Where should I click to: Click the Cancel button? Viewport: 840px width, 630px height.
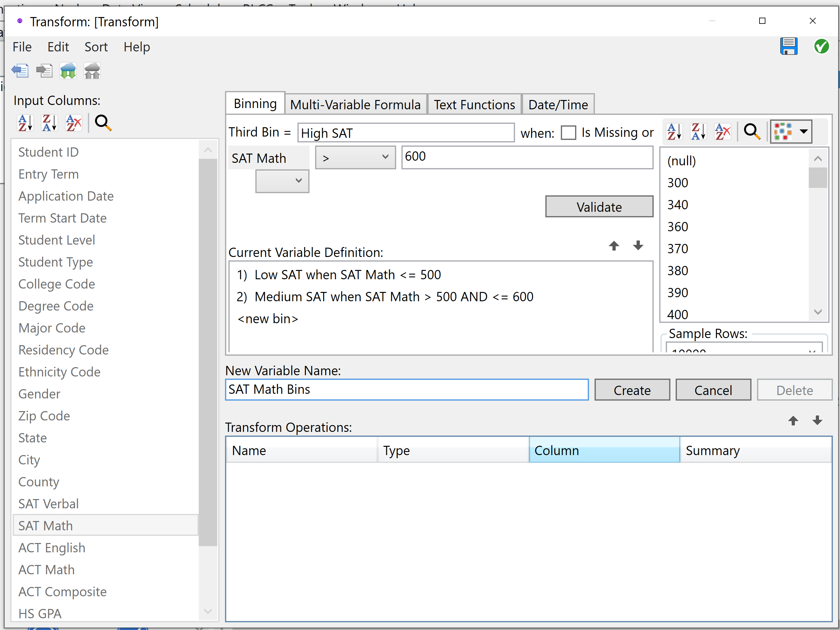[713, 390]
